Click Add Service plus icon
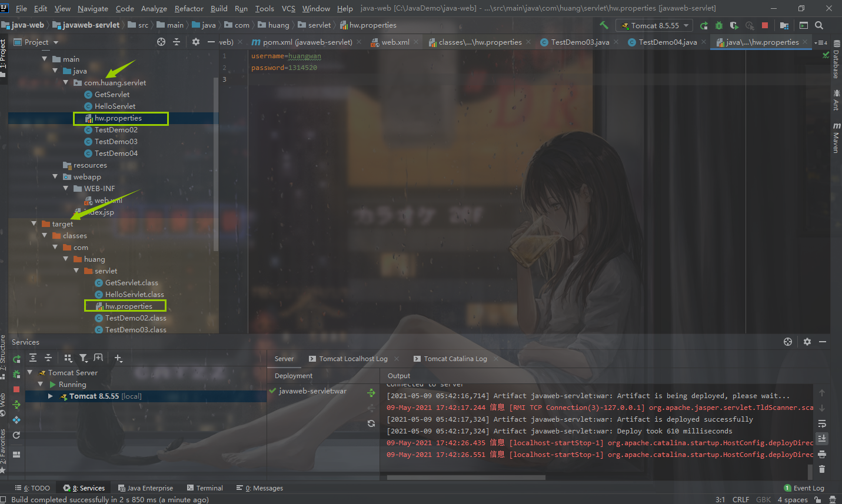 118,358
